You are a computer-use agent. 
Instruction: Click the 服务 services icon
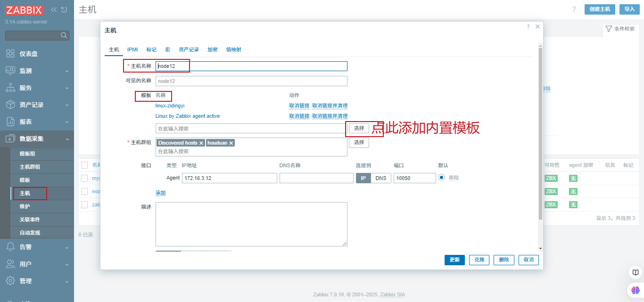(x=10, y=88)
